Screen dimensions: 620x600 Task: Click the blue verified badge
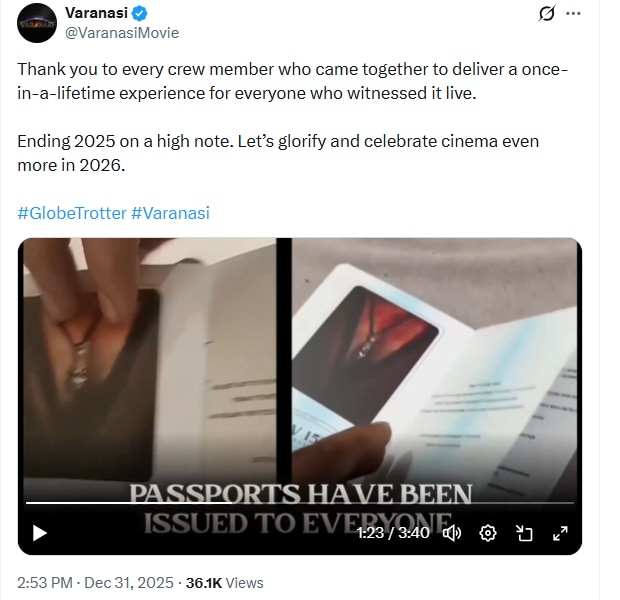pos(139,13)
